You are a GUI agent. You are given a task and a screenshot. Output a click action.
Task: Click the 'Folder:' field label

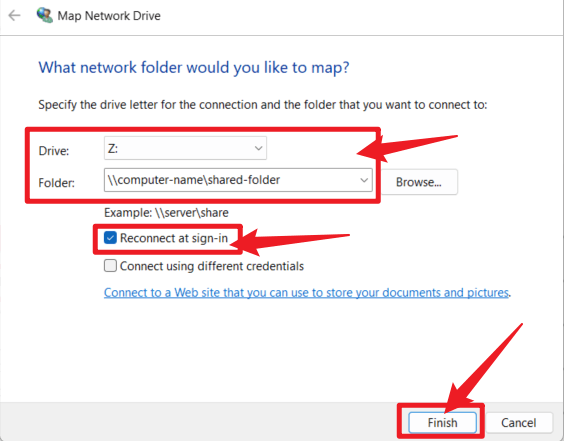[x=56, y=183]
